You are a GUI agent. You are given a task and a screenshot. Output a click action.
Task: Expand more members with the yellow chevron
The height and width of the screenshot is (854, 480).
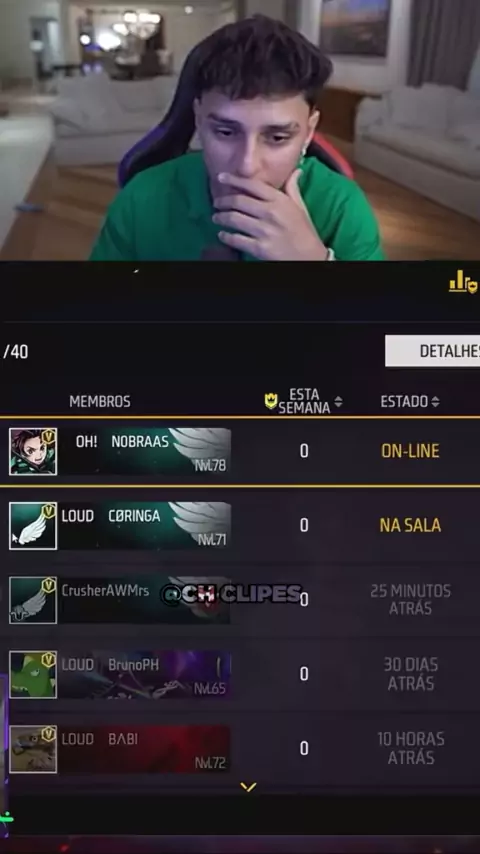248,787
